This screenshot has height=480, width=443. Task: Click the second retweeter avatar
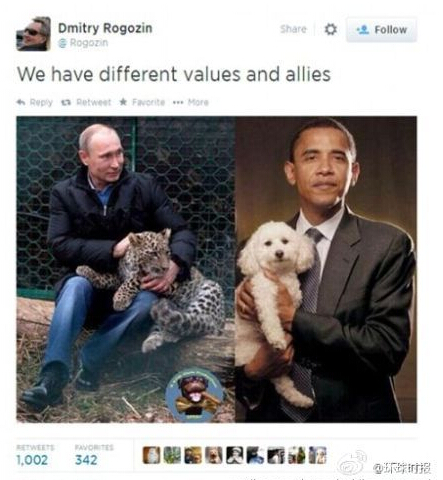tap(172, 455)
